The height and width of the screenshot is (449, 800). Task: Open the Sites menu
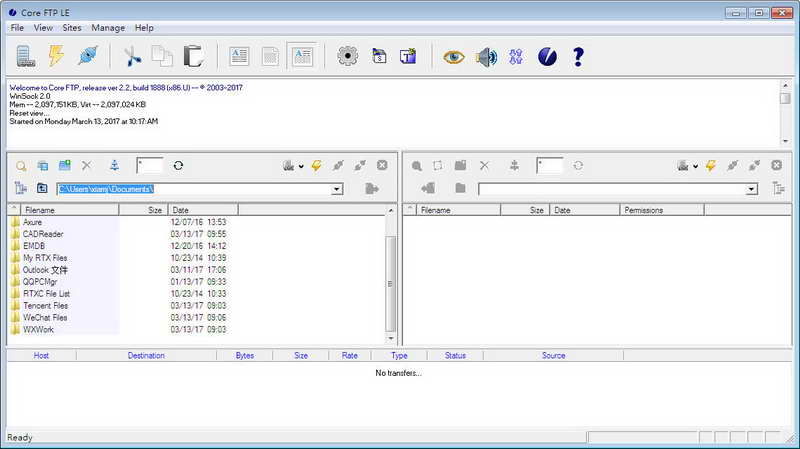pyautogui.click(x=72, y=28)
